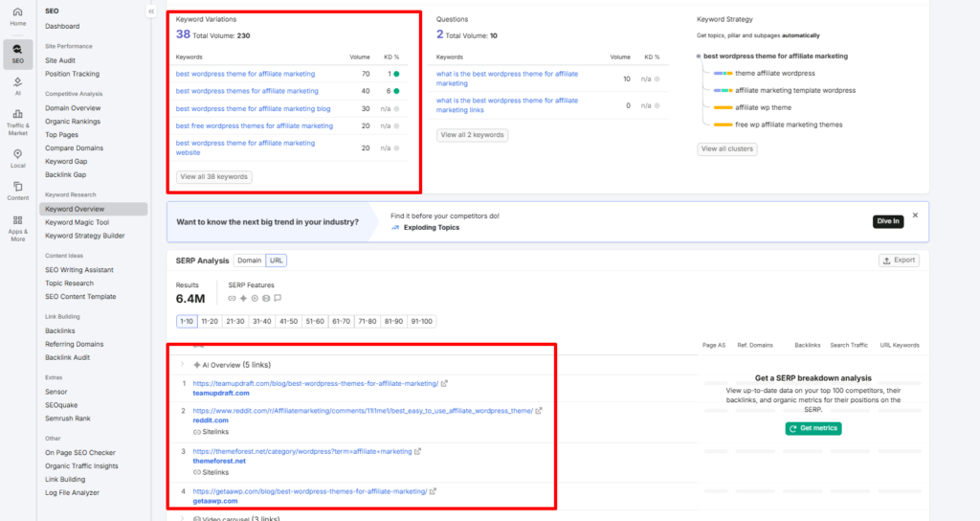980x521 pixels.
Task: Open Keyword Gap in sidebar
Action: (66, 161)
